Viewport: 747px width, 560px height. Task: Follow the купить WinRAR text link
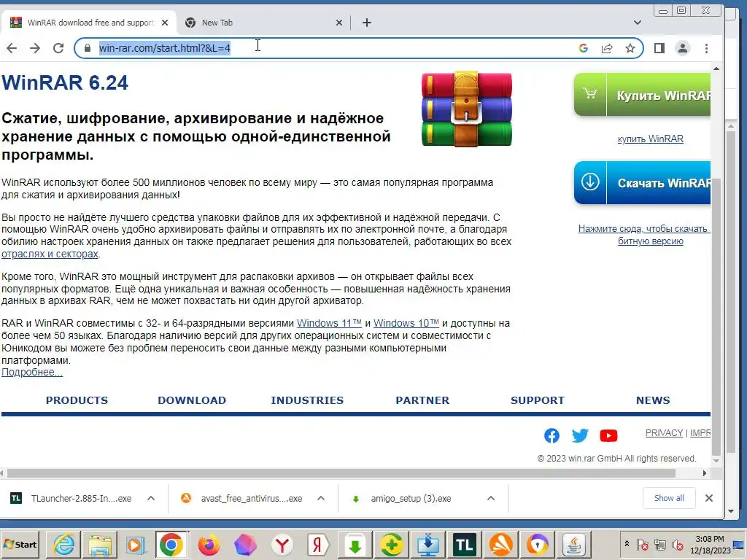(650, 139)
